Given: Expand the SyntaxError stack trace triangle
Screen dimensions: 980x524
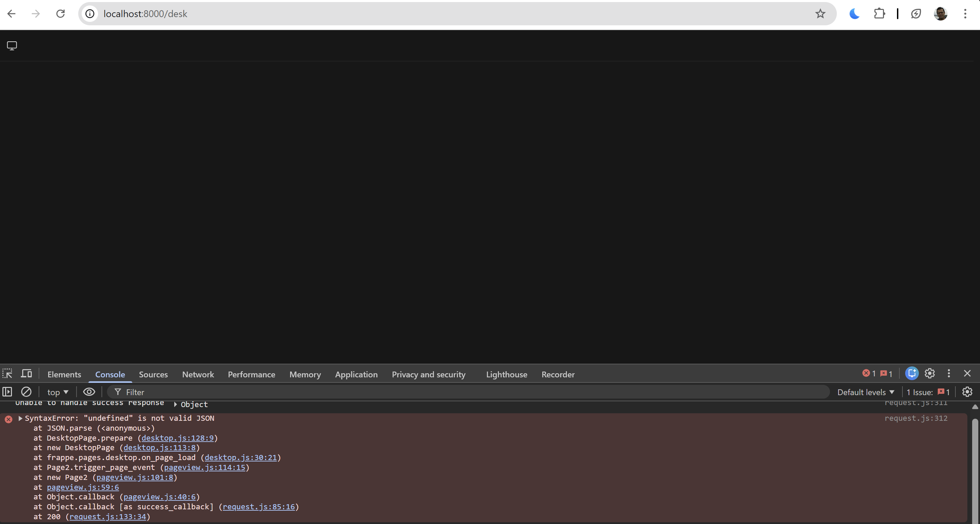Looking at the screenshot, I should 21,418.
